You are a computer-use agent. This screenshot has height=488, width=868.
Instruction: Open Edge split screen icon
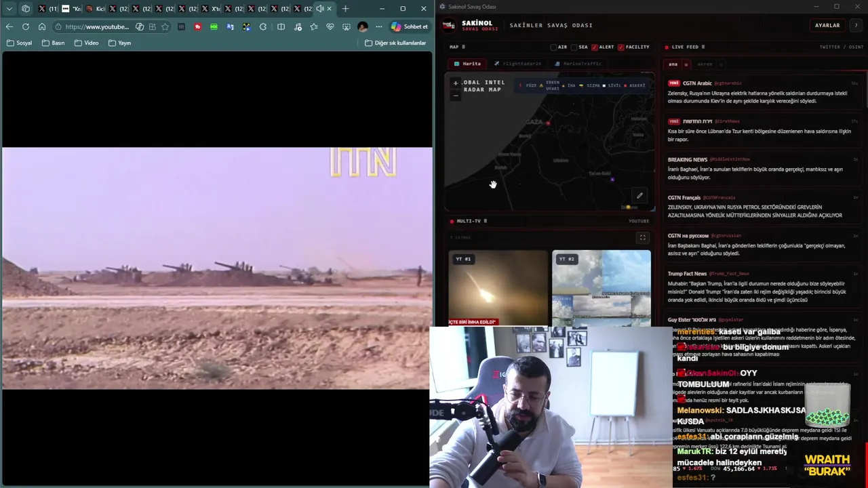[x=281, y=26]
